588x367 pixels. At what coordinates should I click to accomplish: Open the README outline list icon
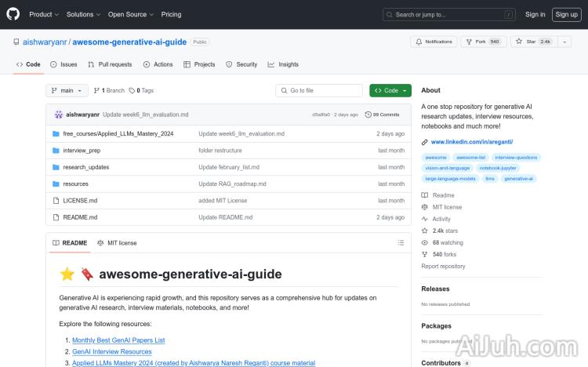(401, 243)
